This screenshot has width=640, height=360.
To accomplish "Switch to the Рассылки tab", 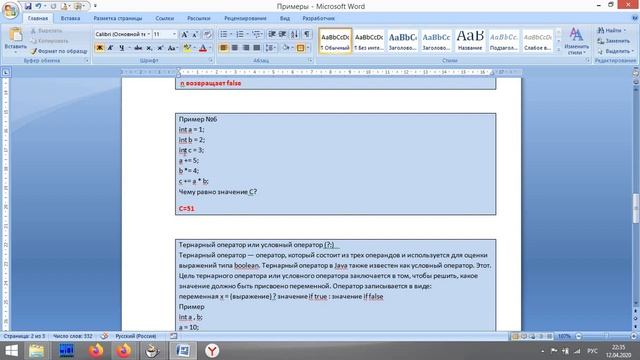I will click(198, 18).
